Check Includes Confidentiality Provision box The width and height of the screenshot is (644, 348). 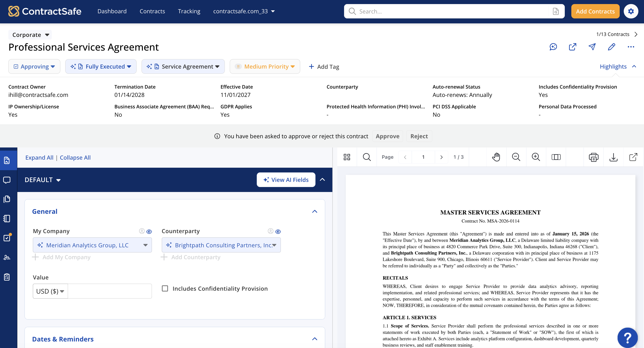(165, 288)
